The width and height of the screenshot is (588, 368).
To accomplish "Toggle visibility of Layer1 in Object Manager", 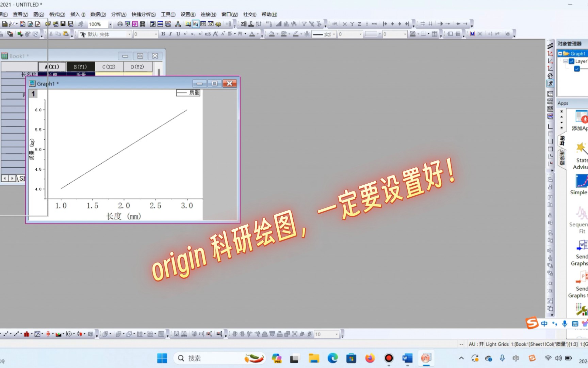I will [x=571, y=61].
